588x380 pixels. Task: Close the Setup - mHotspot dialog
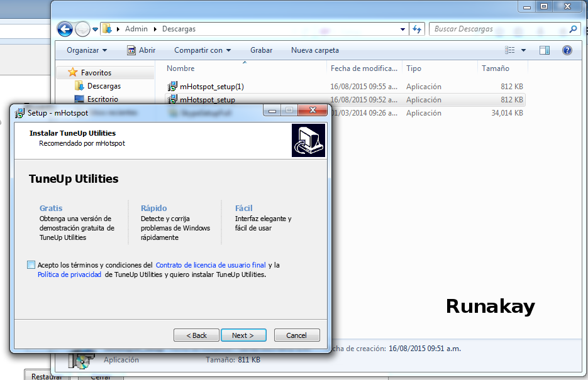tap(313, 110)
